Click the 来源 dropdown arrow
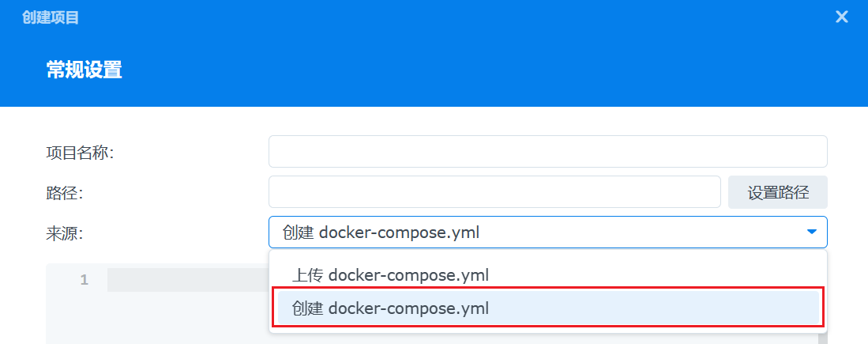 (811, 232)
